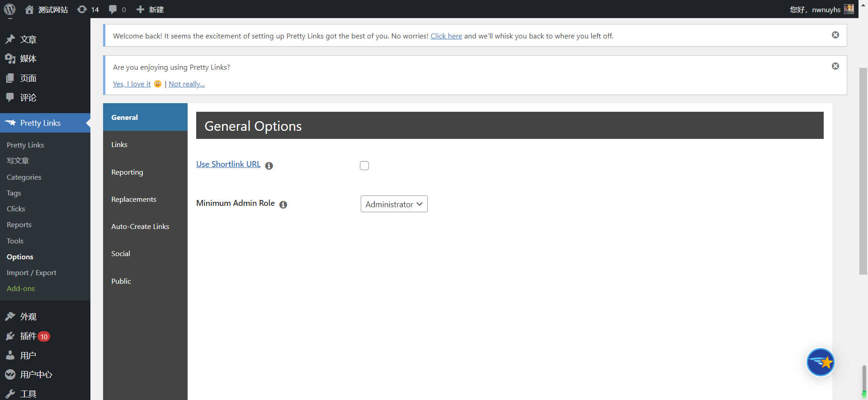Open 用户 users icon
Viewport: 868px width, 400px height.
10,355
